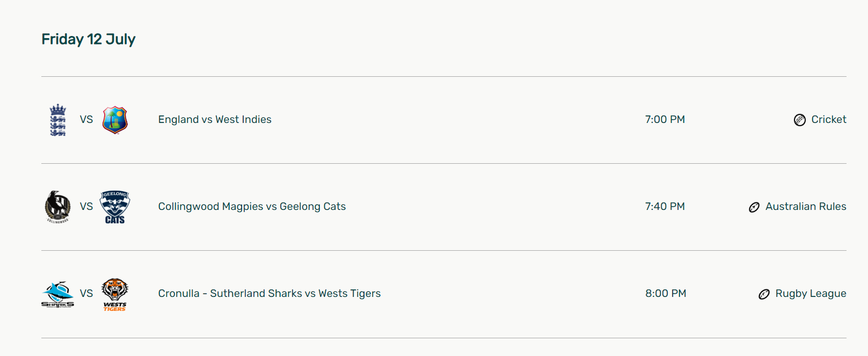The height and width of the screenshot is (356, 868).
Task: Click the Cronulla Sharks logo
Action: pos(58,294)
